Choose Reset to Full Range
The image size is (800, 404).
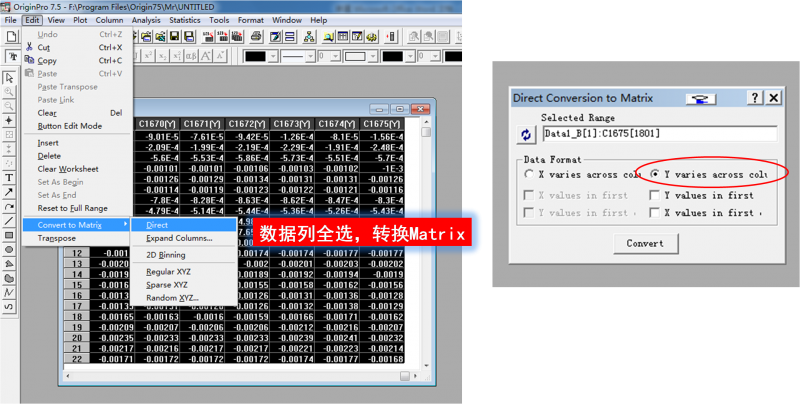point(77,208)
